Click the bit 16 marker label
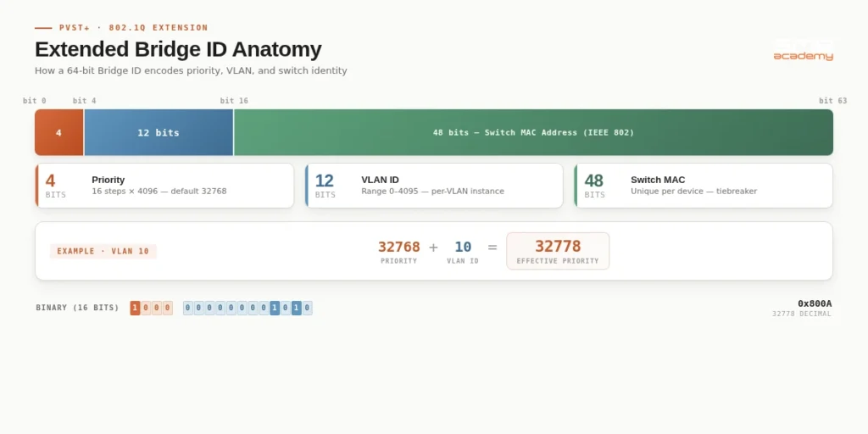868x434 pixels. click(234, 101)
